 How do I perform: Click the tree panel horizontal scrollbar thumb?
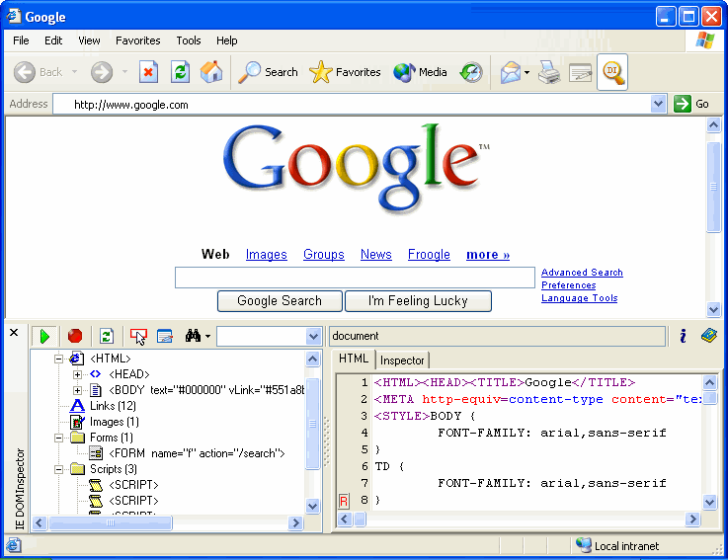111,523
